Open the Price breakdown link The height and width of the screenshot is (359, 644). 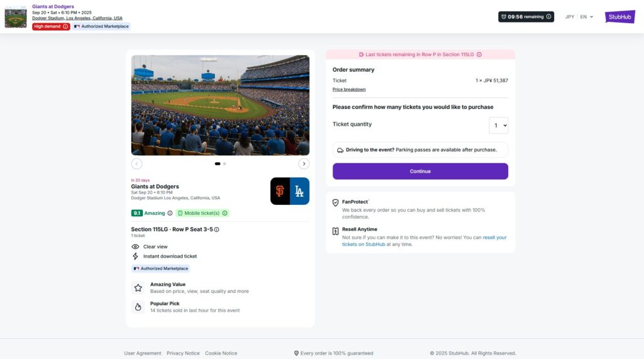(348, 89)
